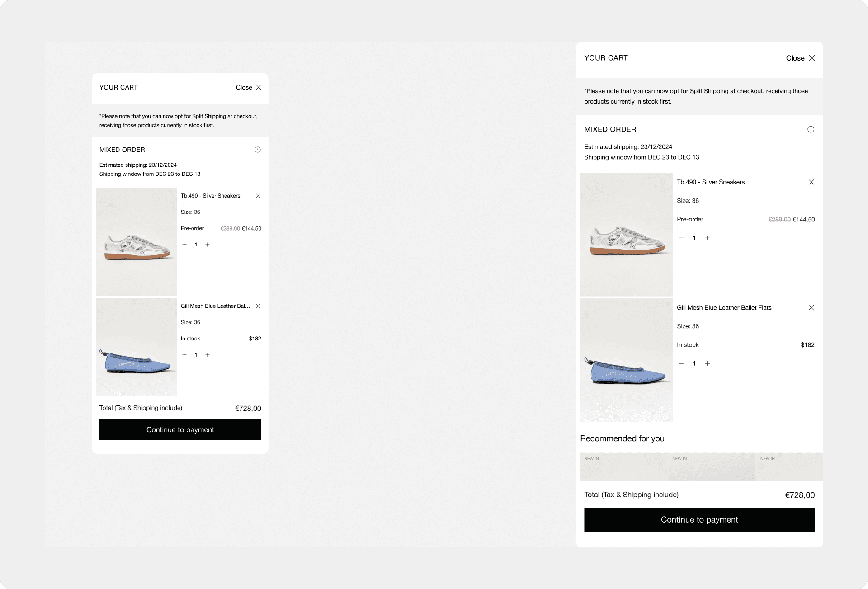Decrease Ballet Flats quantity in small cart
This screenshot has height=589, width=868.
(x=184, y=355)
